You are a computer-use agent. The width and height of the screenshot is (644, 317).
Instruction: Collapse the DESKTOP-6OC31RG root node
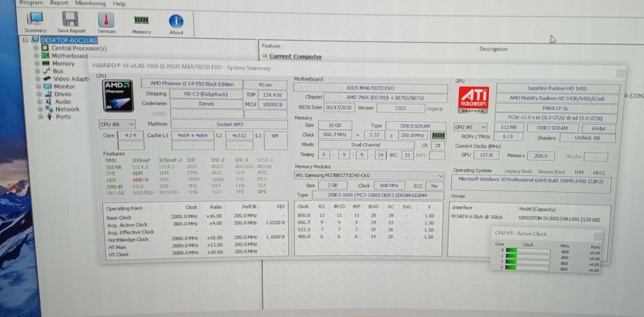(25, 40)
